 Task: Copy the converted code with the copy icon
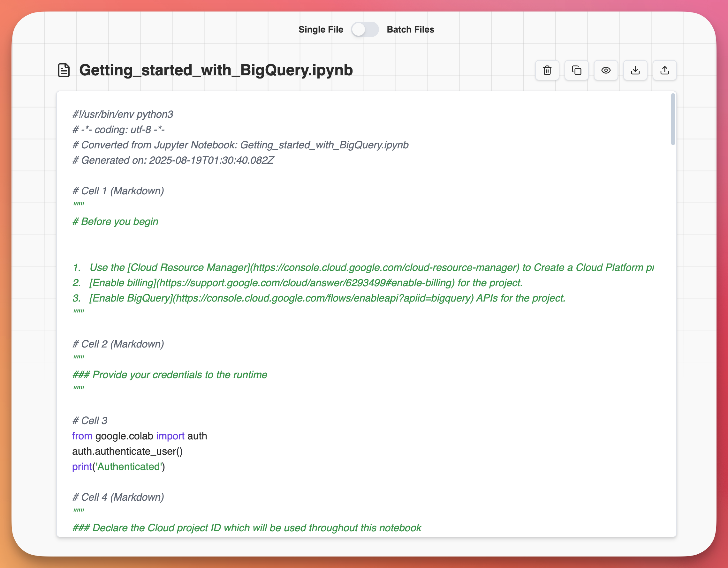pos(576,70)
